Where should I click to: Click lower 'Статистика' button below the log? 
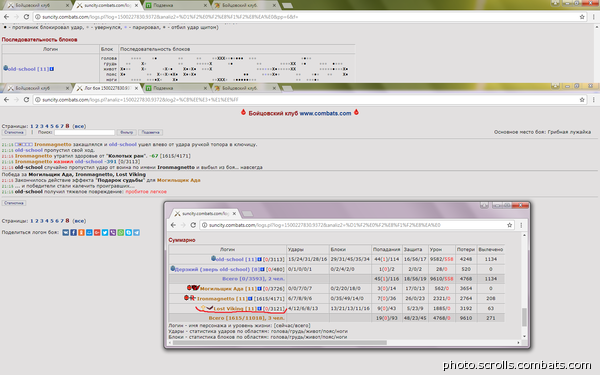pyautogui.click(x=14, y=203)
